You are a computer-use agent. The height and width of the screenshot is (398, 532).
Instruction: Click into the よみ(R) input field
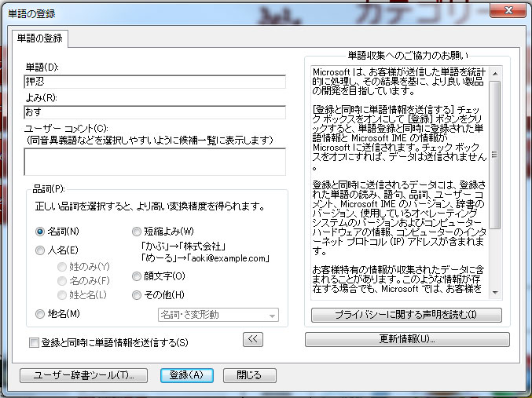pyautogui.click(x=155, y=112)
